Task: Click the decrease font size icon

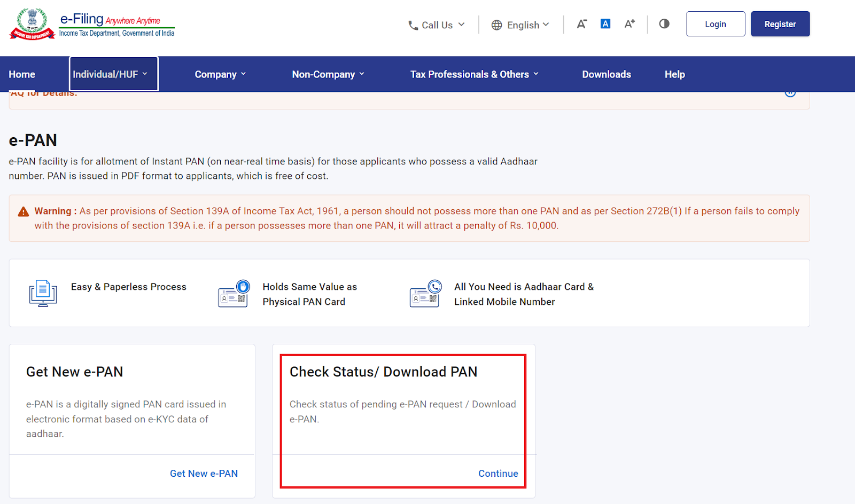Action: click(581, 24)
